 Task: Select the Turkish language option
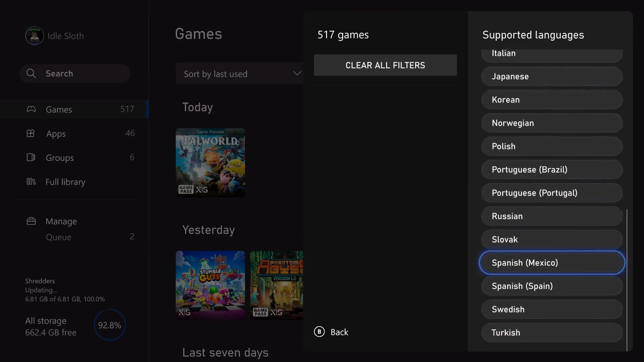pos(552,333)
